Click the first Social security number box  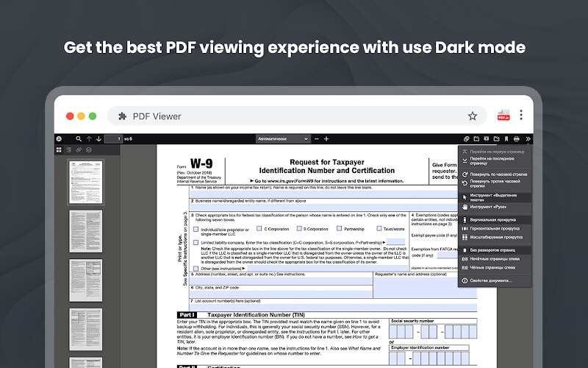coord(393,332)
